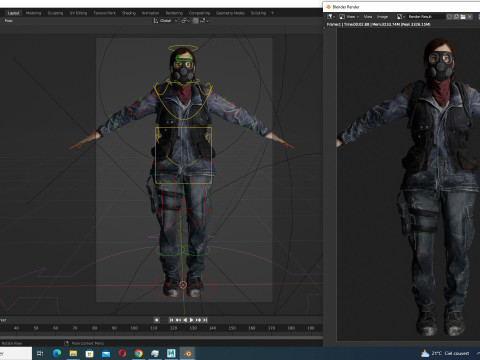This screenshot has height=360, width=480.
Task: Open the Mail app from taskbar
Action: click(106, 353)
